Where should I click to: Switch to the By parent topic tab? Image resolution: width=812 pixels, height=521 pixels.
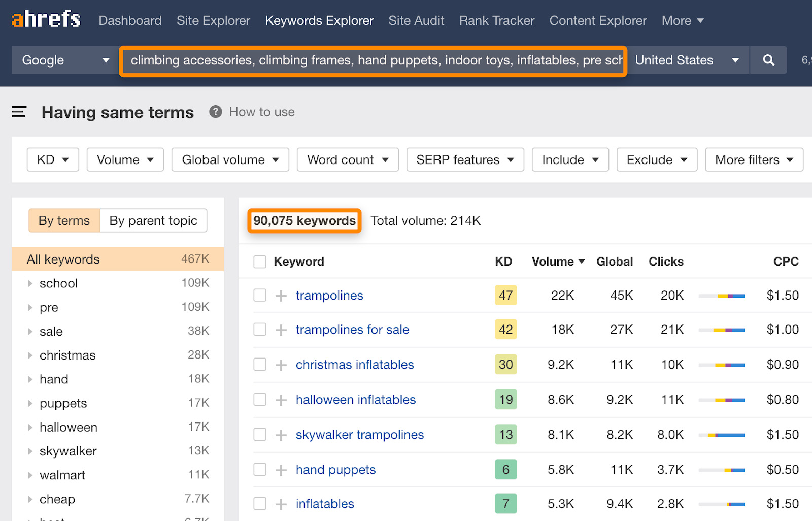pos(153,220)
